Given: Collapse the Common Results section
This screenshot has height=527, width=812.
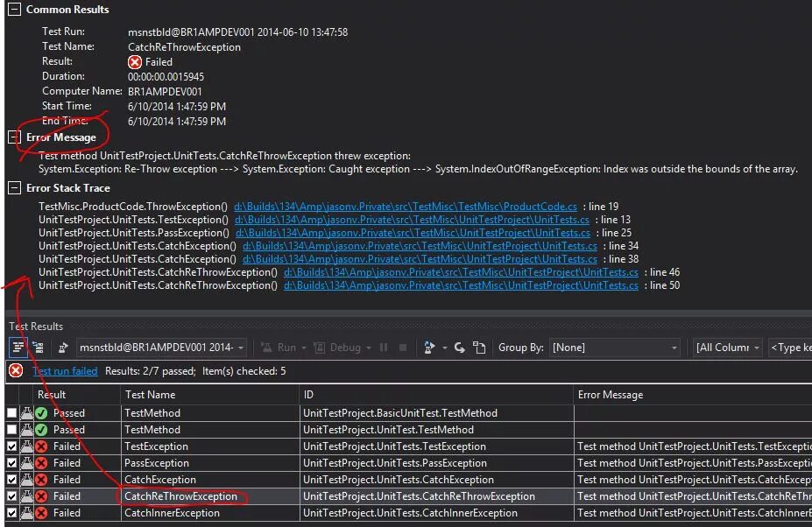Looking at the screenshot, I should point(15,10).
